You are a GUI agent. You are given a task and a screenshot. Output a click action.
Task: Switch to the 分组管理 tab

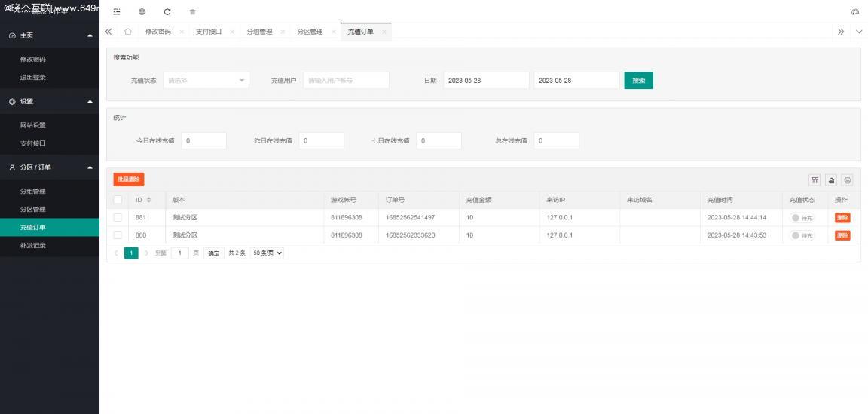[259, 32]
